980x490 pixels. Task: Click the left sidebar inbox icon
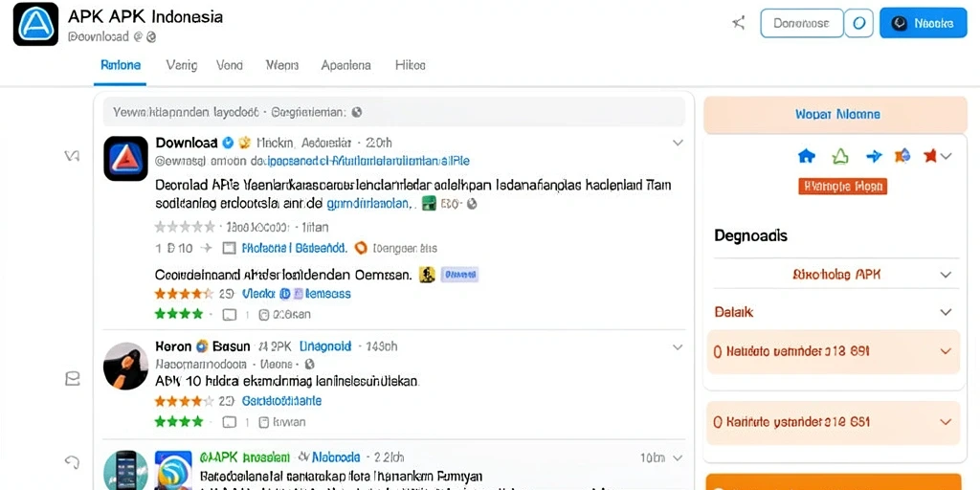point(73,378)
